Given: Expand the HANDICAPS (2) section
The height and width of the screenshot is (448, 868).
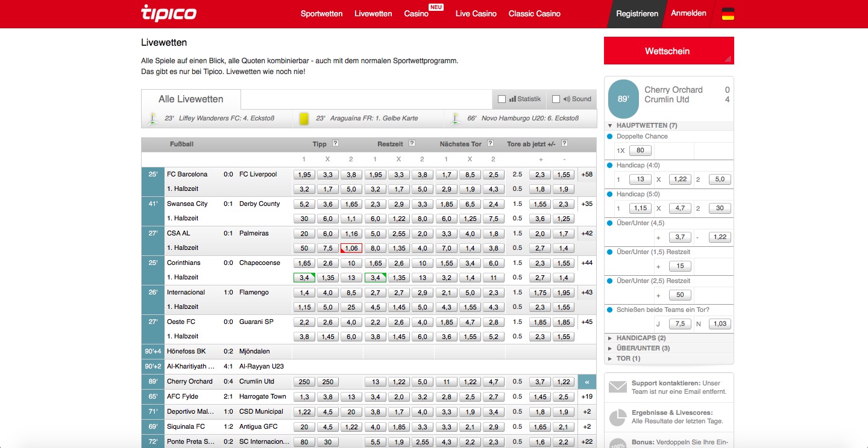Looking at the screenshot, I should point(669,338).
